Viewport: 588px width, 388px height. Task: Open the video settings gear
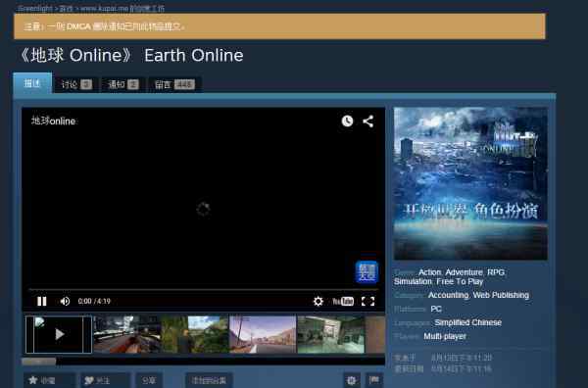coord(318,301)
